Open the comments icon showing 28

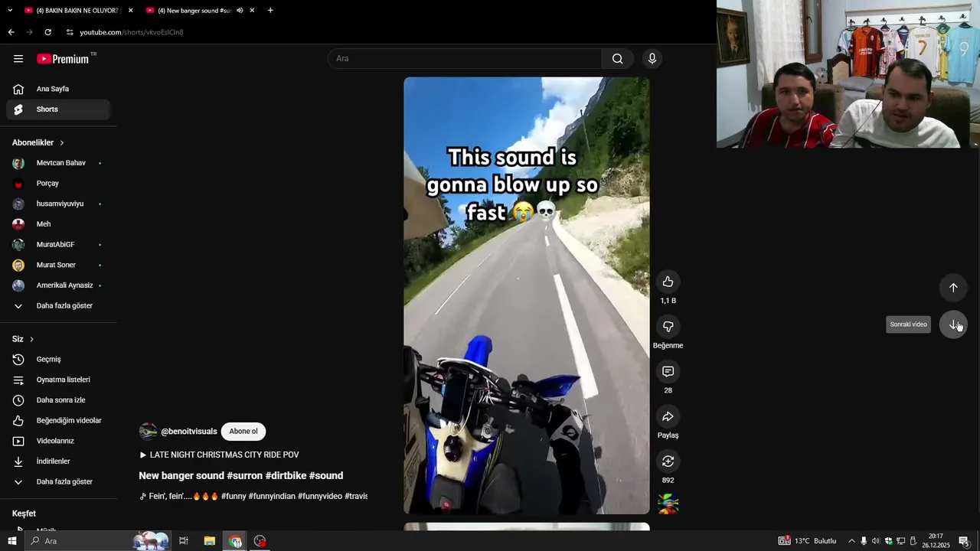[x=668, y=371]
